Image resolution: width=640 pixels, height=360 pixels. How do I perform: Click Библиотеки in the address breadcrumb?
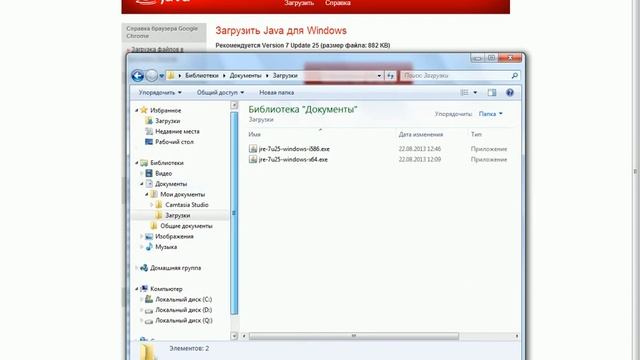202,76
